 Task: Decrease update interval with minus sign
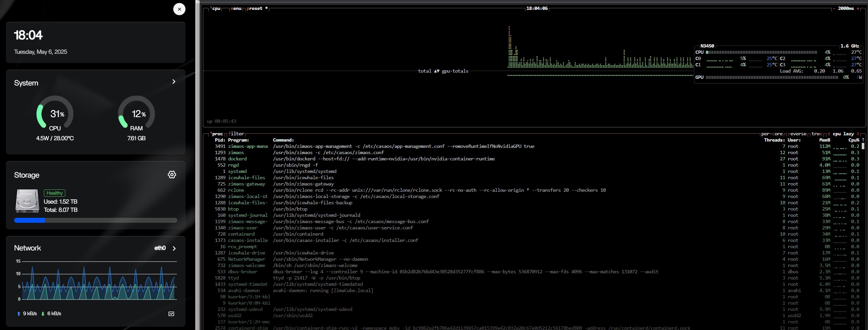point(834,9)
